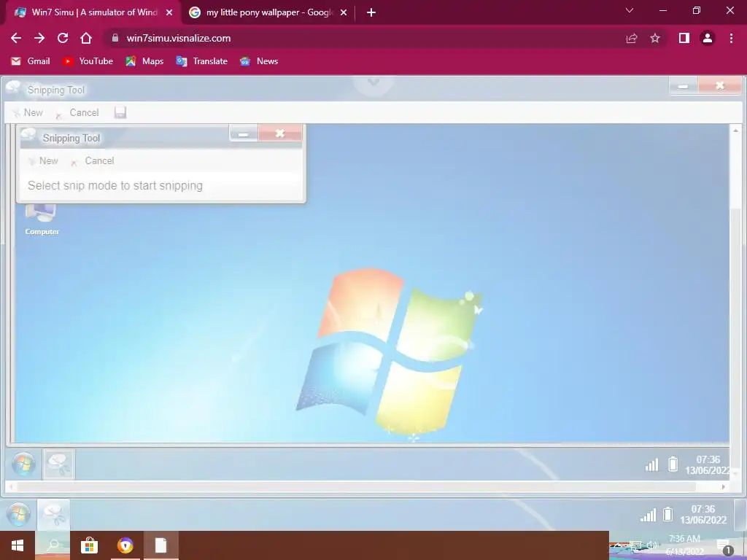The image size is (747, 560).
Task: Save snip using the floppy disk icon
Action: [120, 112]
